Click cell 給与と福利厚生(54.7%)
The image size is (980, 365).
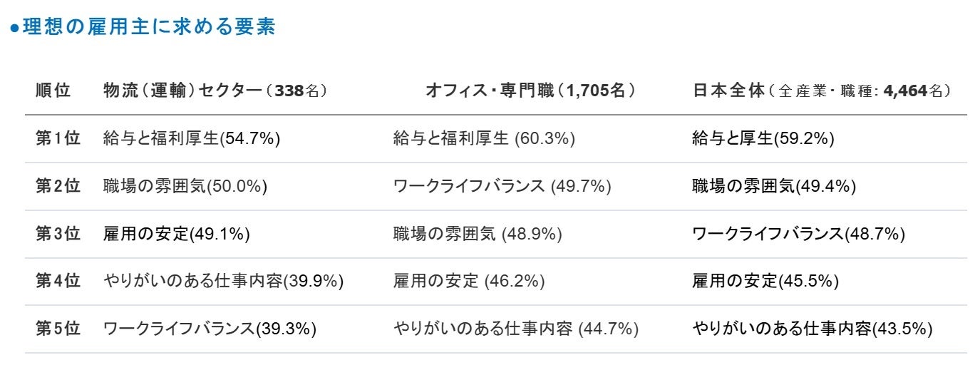coord(192,138)
